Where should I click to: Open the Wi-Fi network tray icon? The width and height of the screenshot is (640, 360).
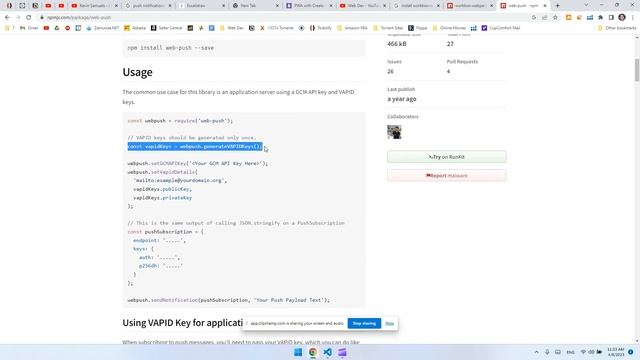[583, 352]
